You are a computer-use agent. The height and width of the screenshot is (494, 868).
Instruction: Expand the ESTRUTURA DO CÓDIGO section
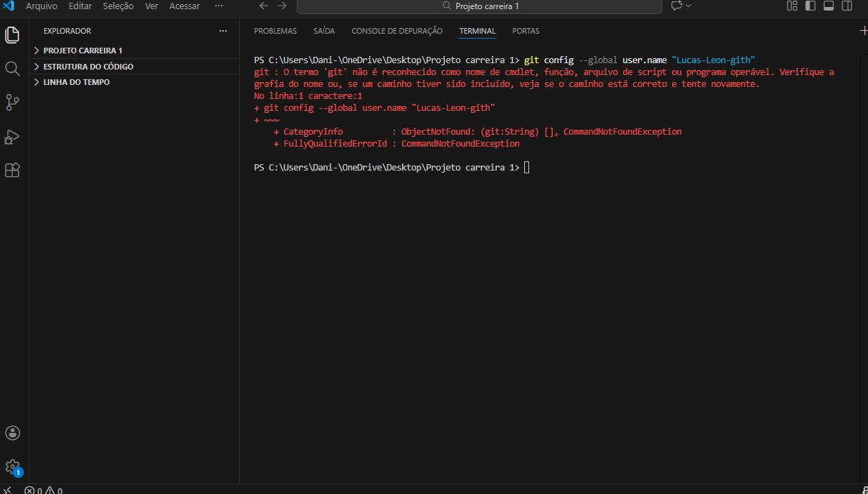pos(88,67)
